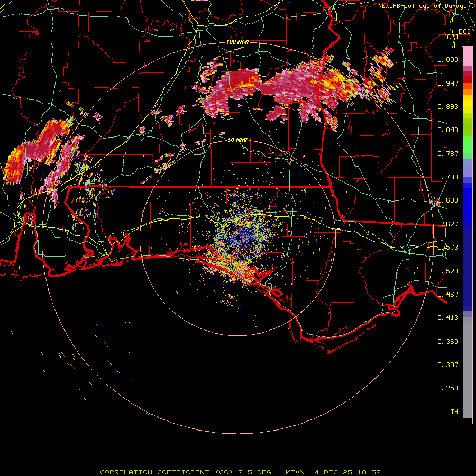Click the 0.573 scale value
The image size is (476, 476).
click(448, 248)
